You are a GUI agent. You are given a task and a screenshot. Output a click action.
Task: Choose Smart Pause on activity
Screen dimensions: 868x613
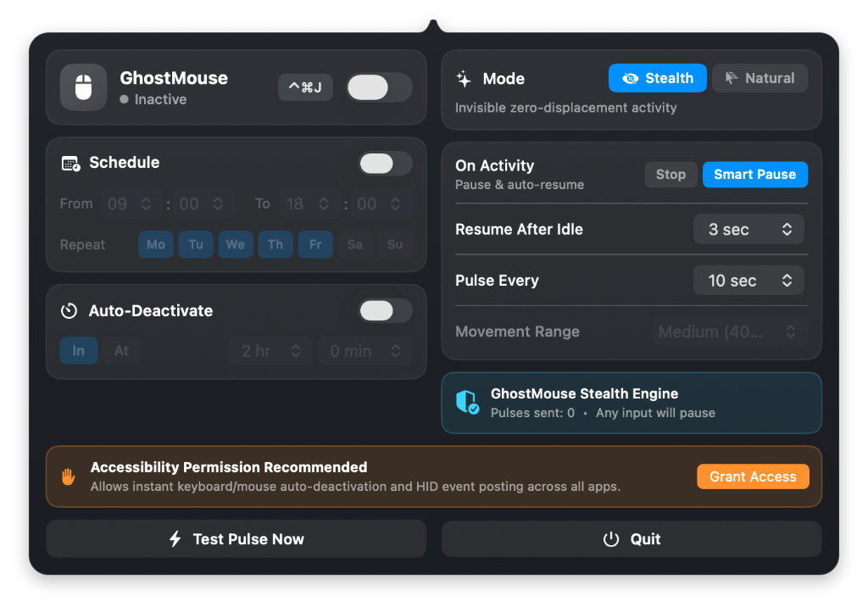click(x=755, y=175)
